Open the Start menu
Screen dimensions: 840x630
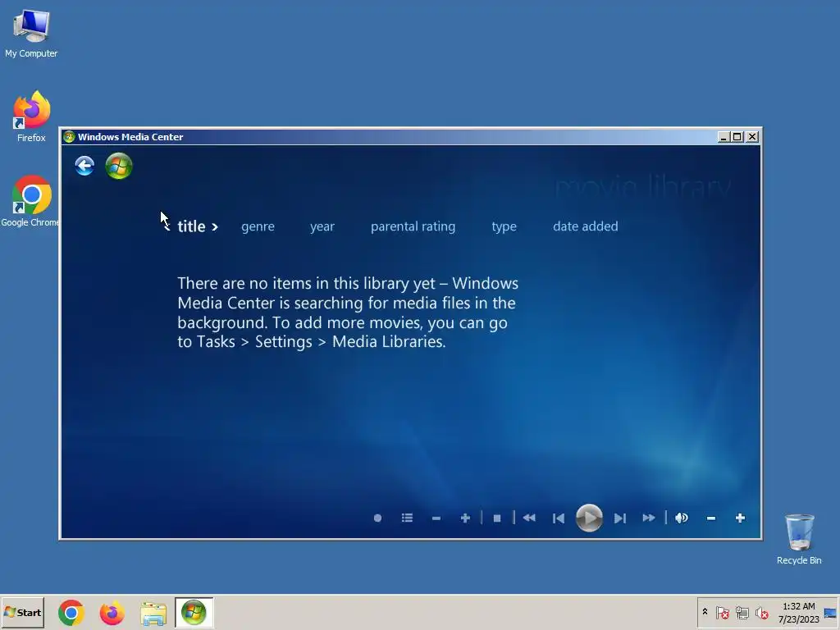(x=22, y=612)
